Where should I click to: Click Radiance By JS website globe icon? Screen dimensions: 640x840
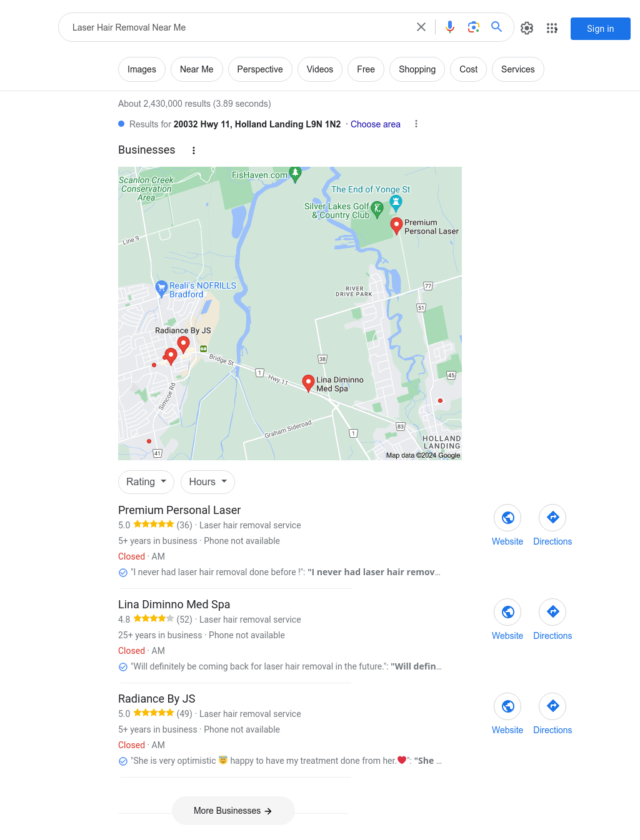coord(507,706)
